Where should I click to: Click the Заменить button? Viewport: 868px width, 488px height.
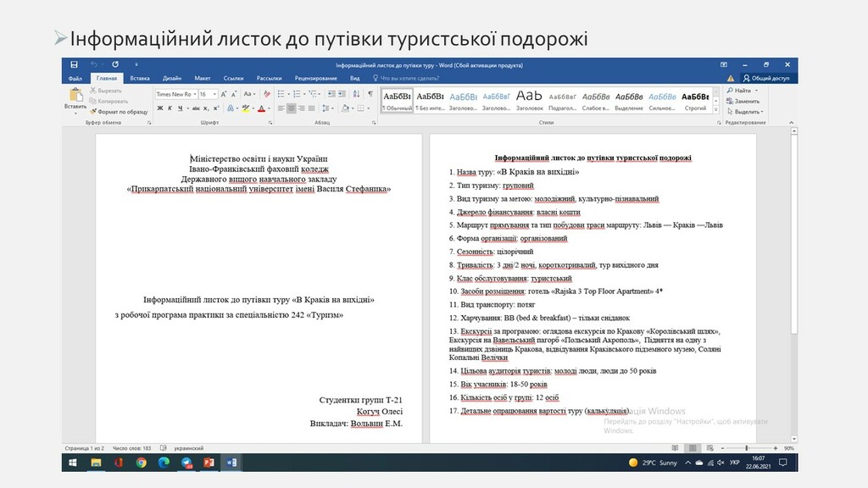746,101
